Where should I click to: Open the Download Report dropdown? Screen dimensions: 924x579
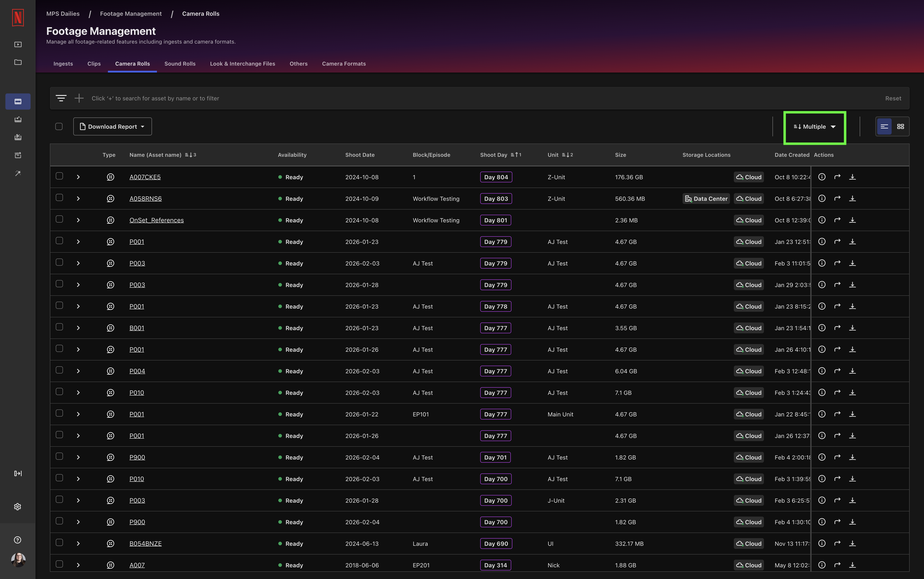pyautogui.click(x=112, y=126)
